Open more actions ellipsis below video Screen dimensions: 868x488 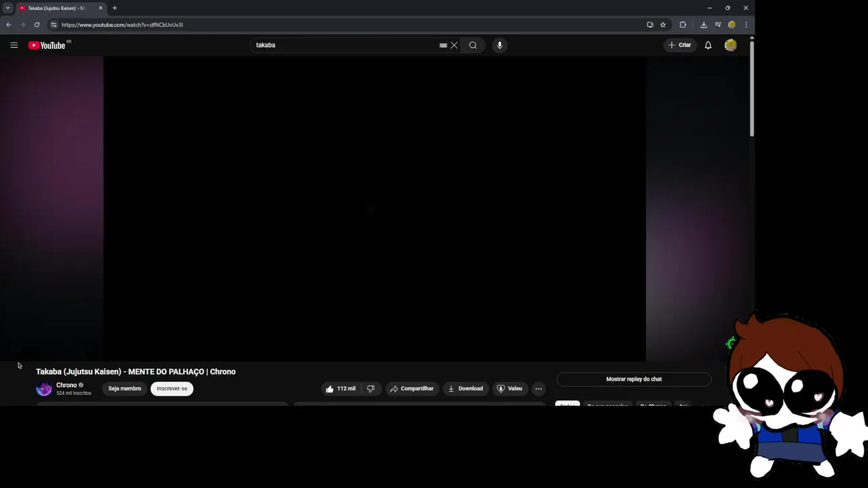pyautogui.click(x=538, y=388)
